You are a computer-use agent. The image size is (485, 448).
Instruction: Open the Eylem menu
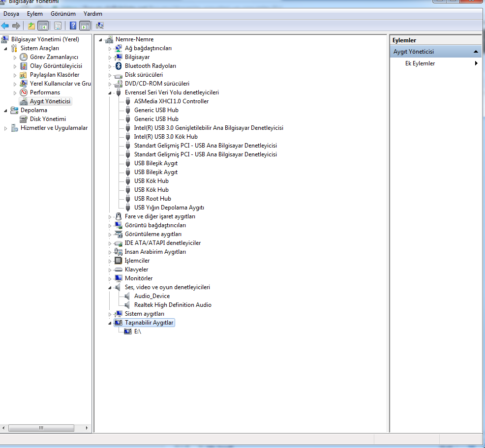coord(35,14)
